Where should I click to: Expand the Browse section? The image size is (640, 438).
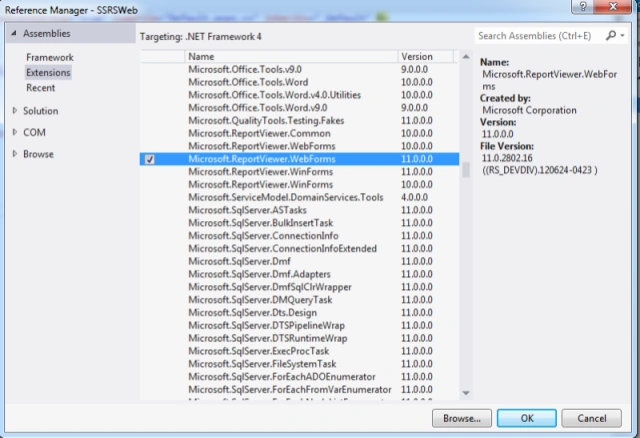(15, 153)
